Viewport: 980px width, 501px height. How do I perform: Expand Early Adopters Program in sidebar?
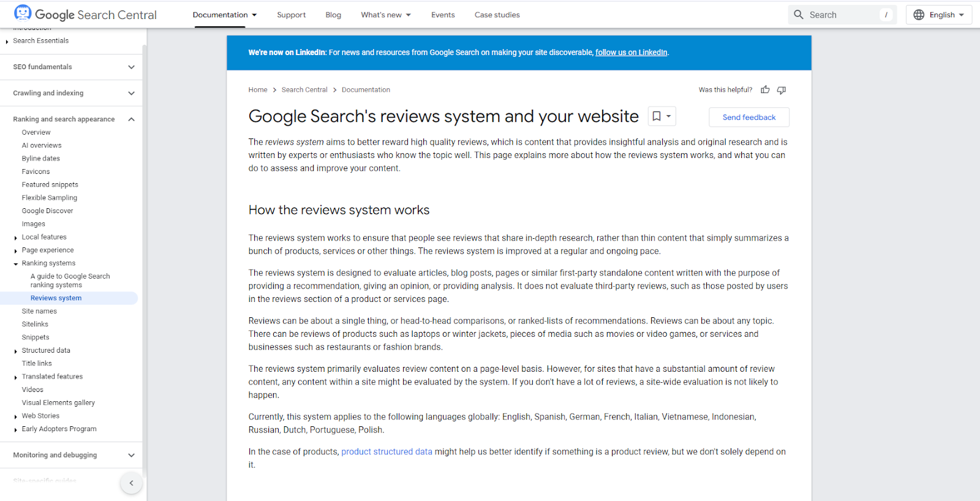pos(15,430)
